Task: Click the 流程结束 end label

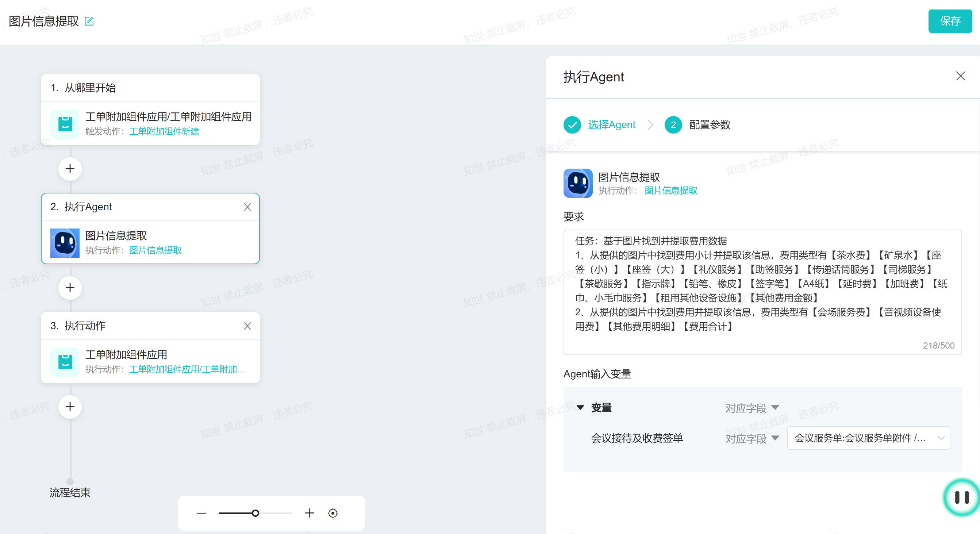Action: (70, 493)
